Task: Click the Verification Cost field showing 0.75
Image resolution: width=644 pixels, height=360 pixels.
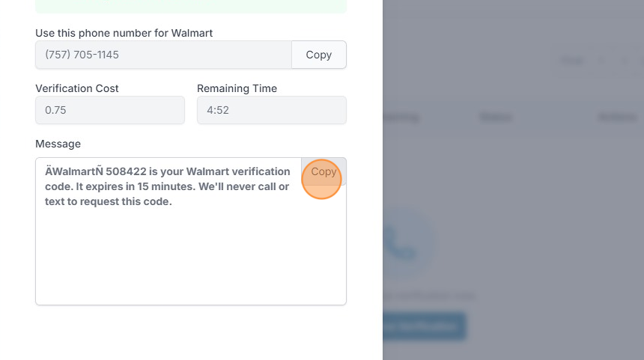Action: click(x=109, y=110)
